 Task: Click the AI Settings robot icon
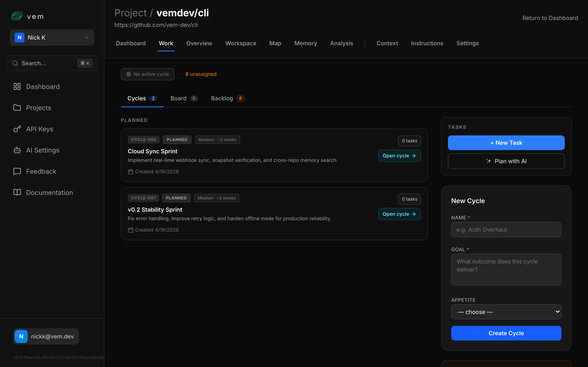coord(17,150)
